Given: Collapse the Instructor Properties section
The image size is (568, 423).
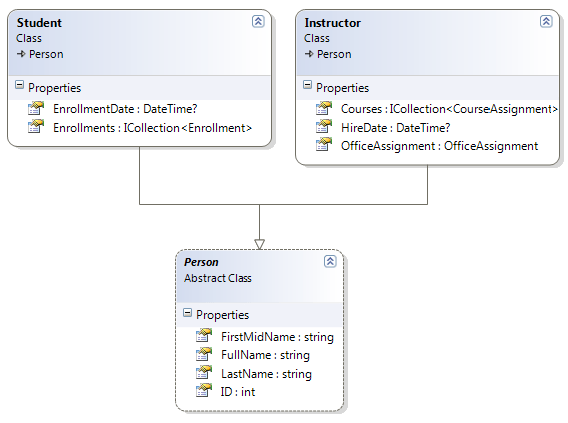Looking at the screenshot, I should (x=307, y=85).
